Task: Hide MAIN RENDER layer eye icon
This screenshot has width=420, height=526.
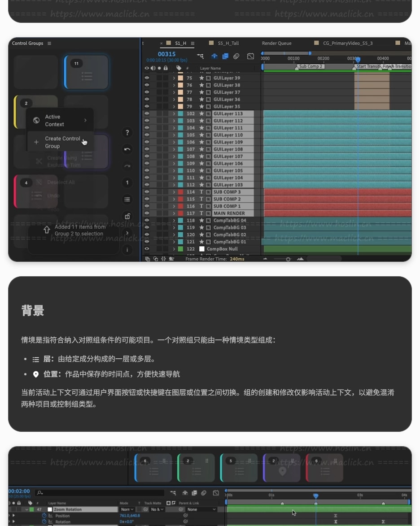Action: pos(147,213)
